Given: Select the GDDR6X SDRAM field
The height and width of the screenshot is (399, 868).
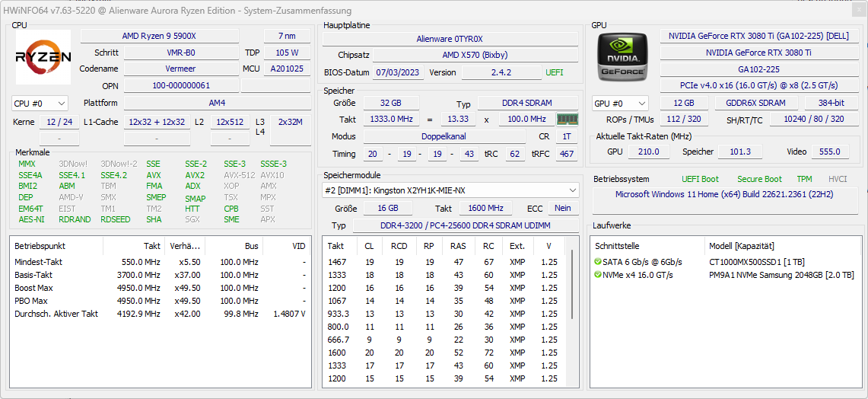Looking at the screenshot, I should pyautogui.click(x=757, y=103).
